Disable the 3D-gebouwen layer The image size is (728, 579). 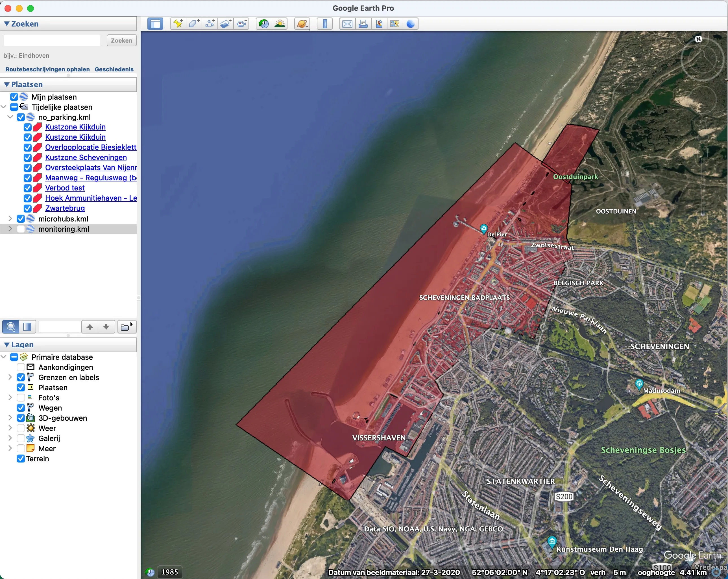21,418
